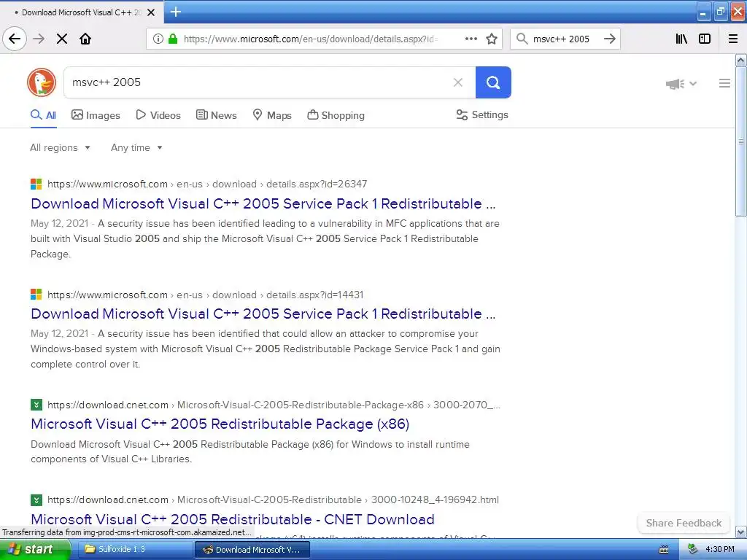The image size is (747, 560).
Task: Open the megaphone announcements dropdown
Action: (681, 84)
